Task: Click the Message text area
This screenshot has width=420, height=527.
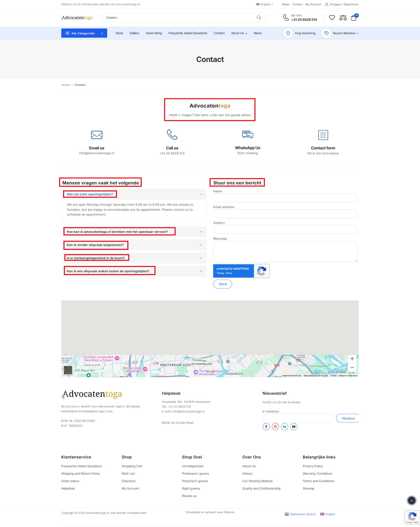Action: [x=285, y=251]
